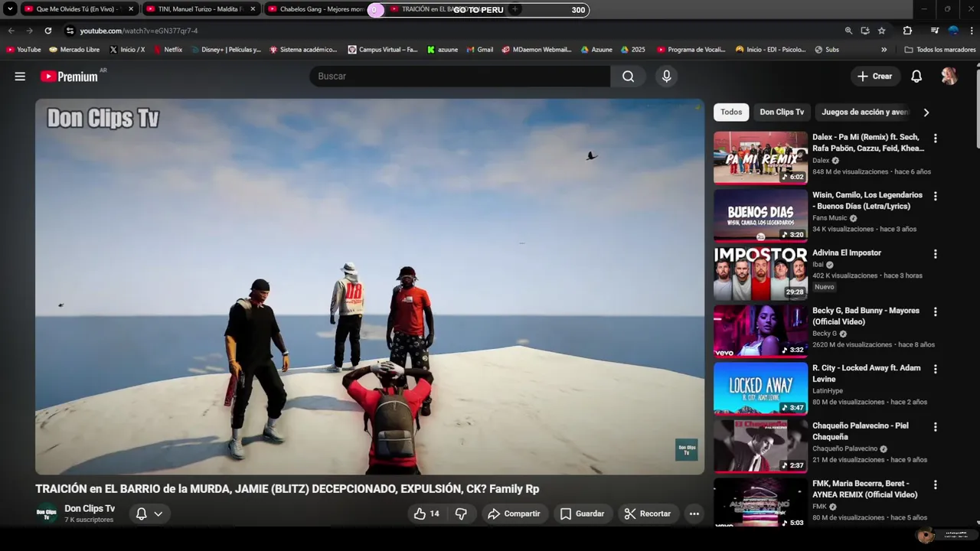View site information icon in address bar
Screen dimensions: 980x551
pyautogui.click(x=70, y=31)
